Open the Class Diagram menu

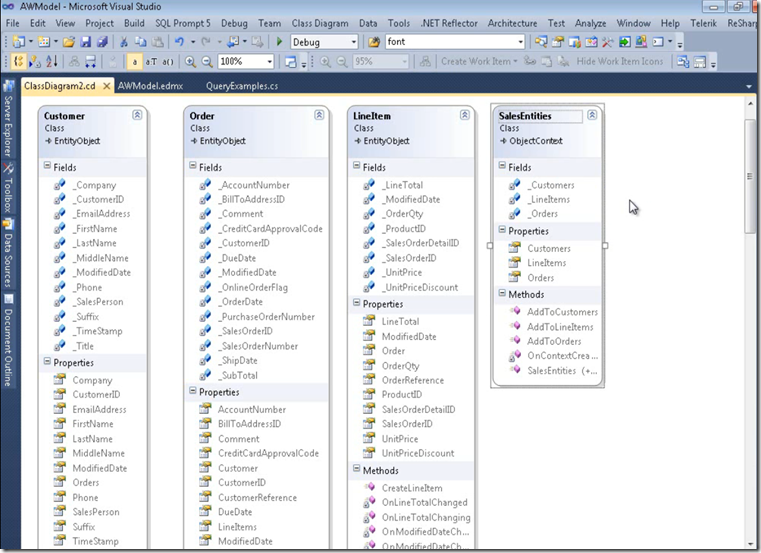(x=320, y=23)
